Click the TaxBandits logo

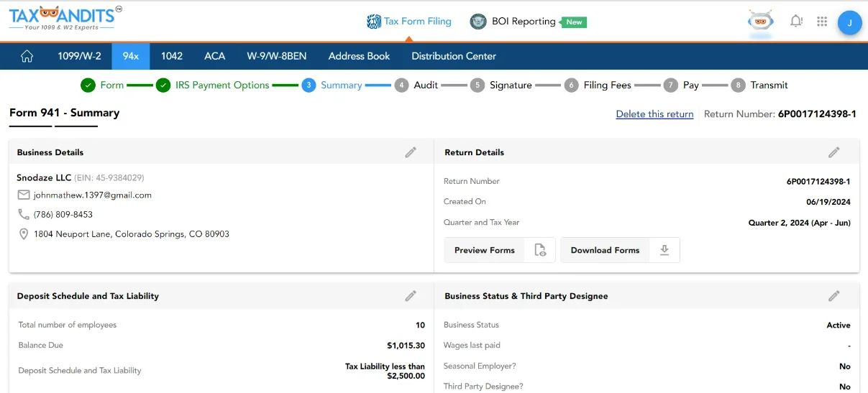(65, 18)
